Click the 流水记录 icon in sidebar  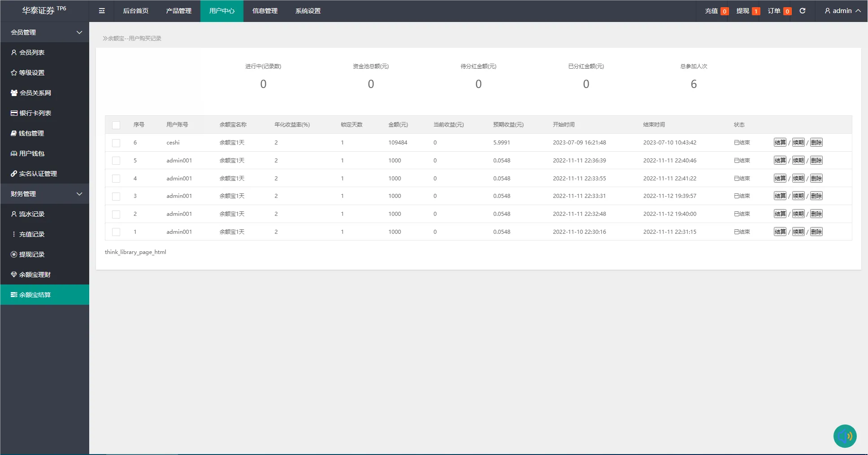coord(14,214)
